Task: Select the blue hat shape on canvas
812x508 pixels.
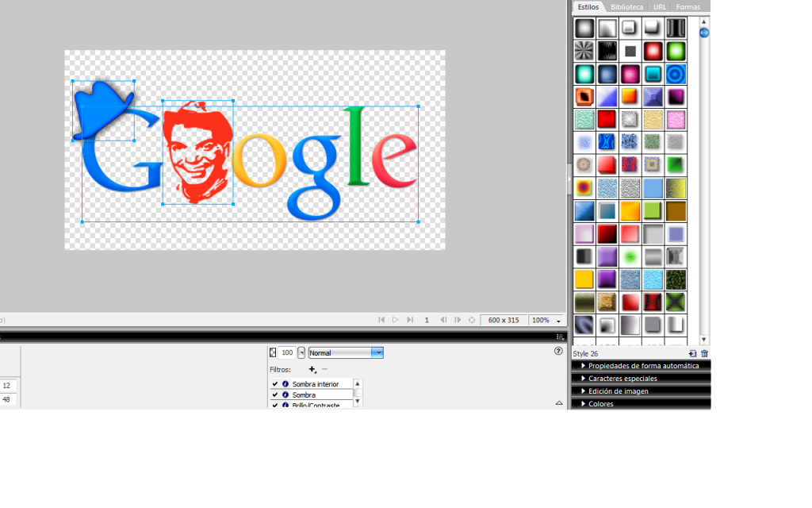Action: (102, 108)
